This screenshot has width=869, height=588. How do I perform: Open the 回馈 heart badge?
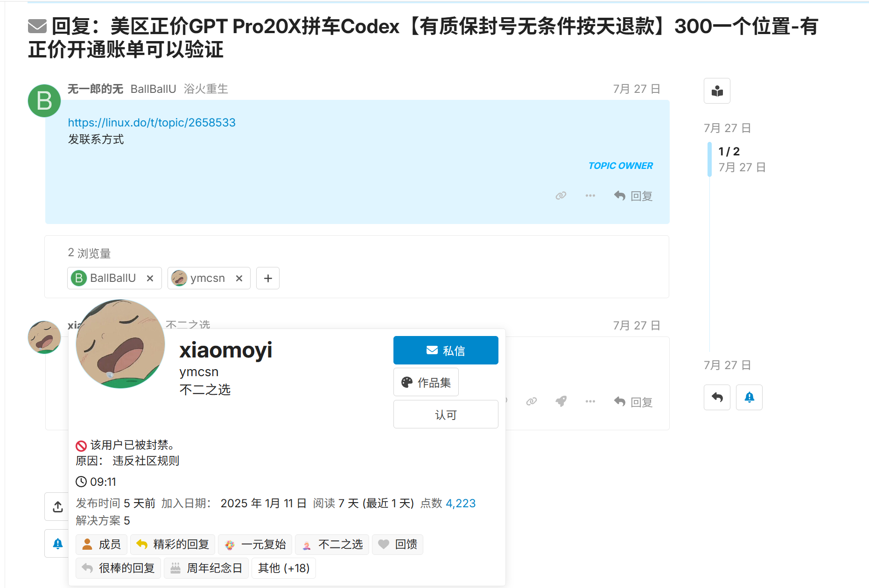[x=398, y=544]
